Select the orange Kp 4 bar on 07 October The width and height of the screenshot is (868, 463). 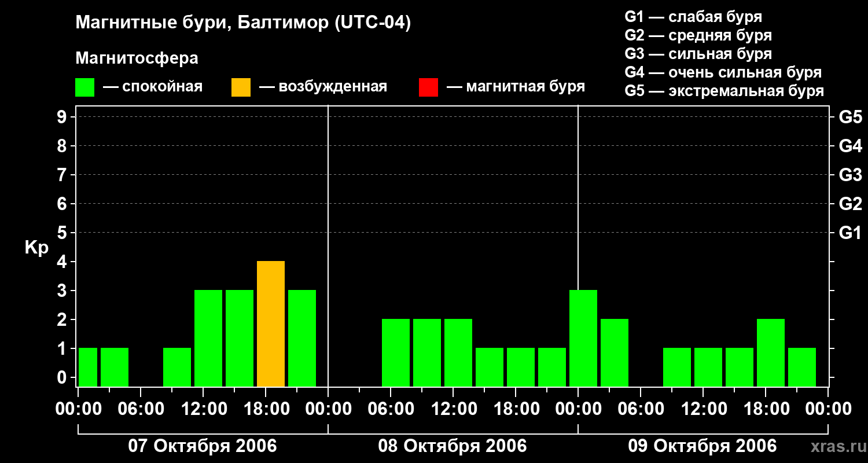pos(271,324)
